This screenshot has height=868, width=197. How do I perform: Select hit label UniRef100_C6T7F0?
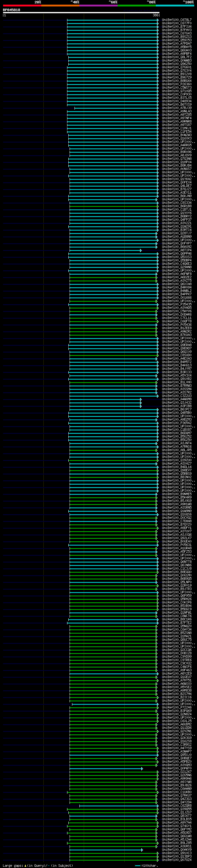point(177,23)
